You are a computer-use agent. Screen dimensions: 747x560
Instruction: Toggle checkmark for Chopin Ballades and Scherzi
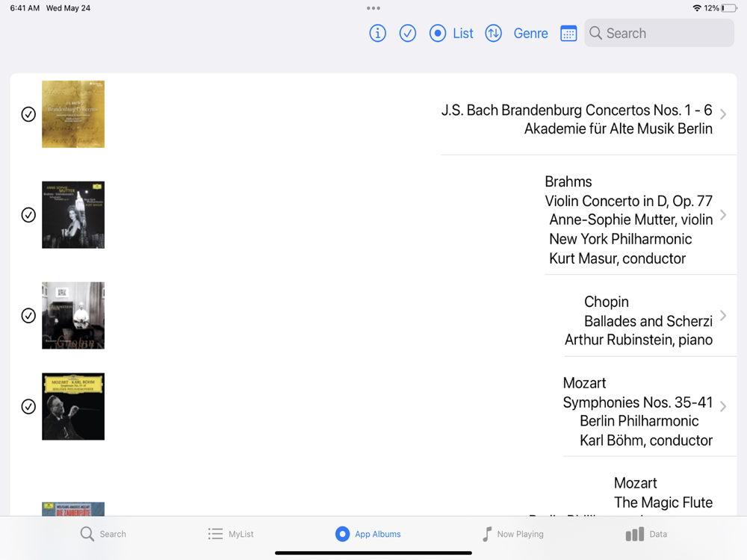pos(28,316)
